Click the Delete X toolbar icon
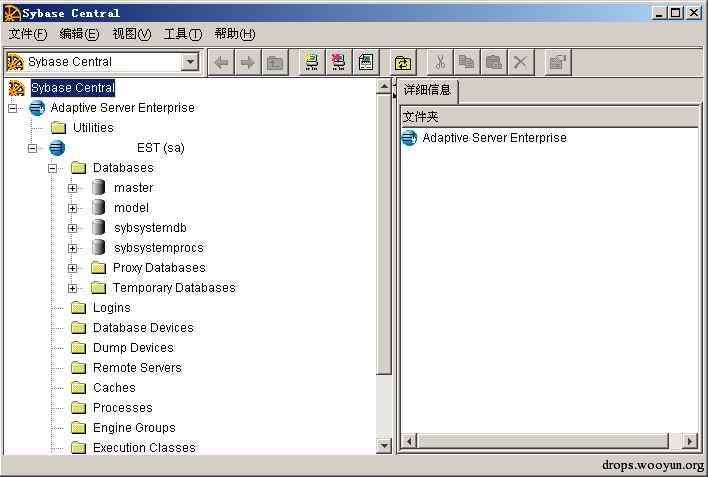The width and height of the screenshot is (708, 477). (521, 62)
